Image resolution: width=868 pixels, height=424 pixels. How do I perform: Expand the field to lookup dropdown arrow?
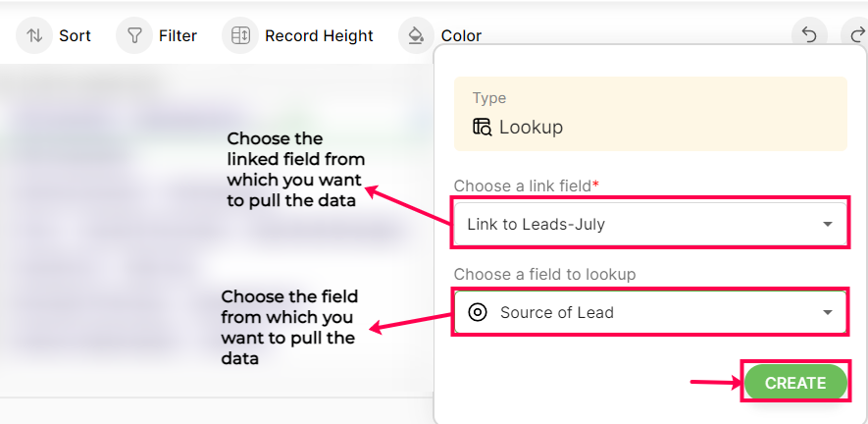pyautogui.click(x=828, y=312)
